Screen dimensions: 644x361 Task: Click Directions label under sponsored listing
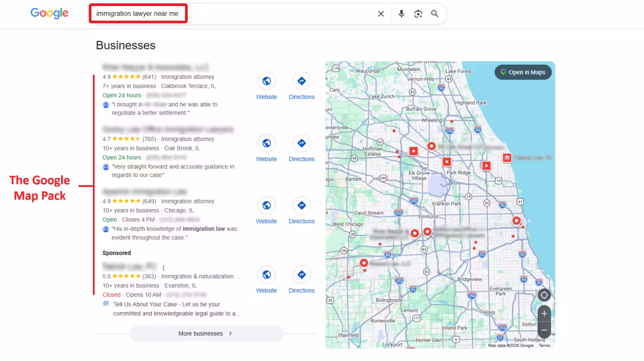(x=302, y=291)
